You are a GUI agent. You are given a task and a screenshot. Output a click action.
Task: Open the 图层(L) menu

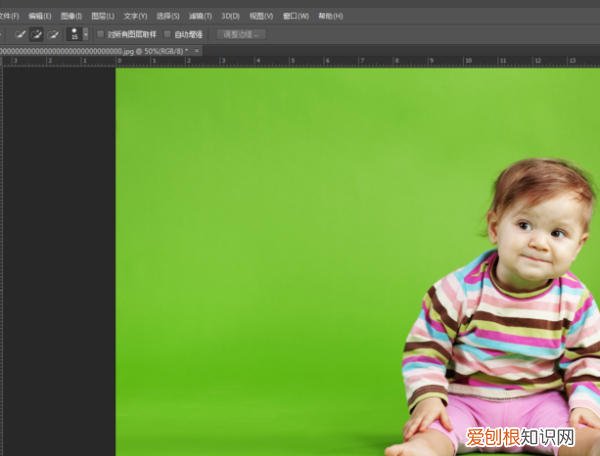click(x=102, y=17)
